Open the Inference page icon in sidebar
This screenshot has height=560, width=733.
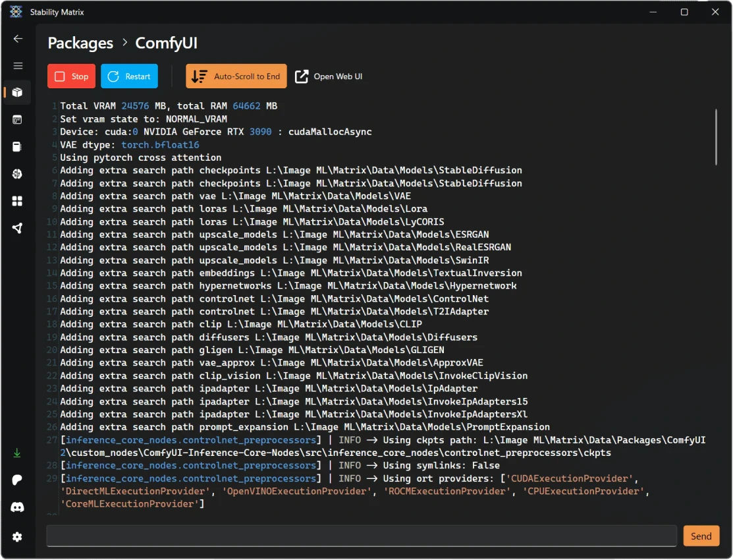click(x=18, y=120)
